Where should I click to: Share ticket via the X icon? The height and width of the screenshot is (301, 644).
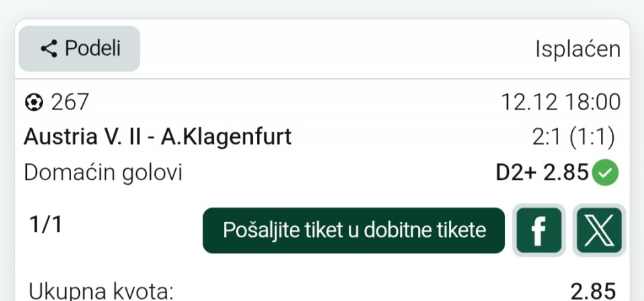(x=599, y=230)
